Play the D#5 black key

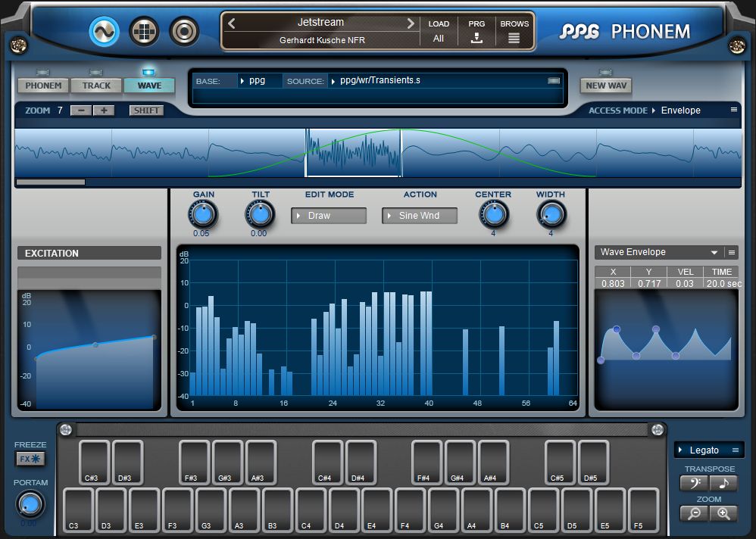point(594,462)
